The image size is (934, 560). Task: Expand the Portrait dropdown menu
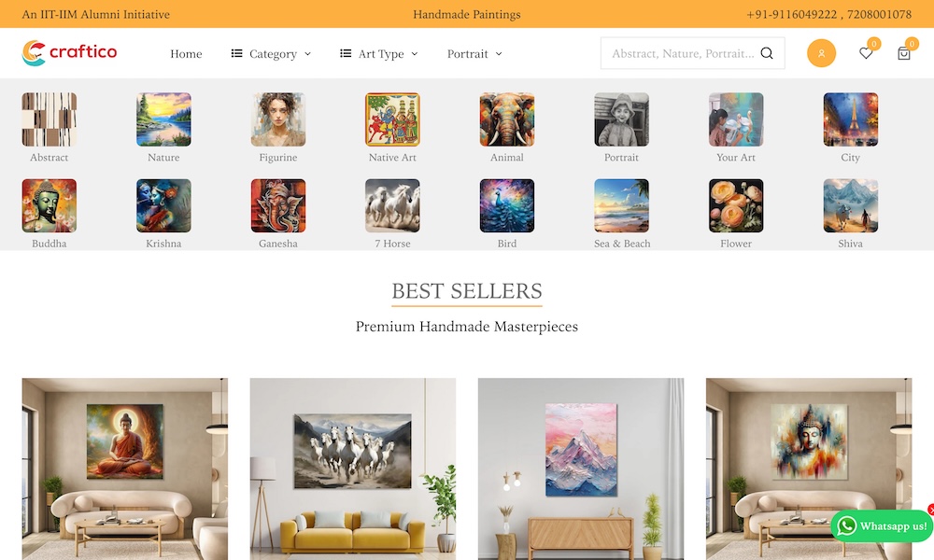[x=474, y=53]
